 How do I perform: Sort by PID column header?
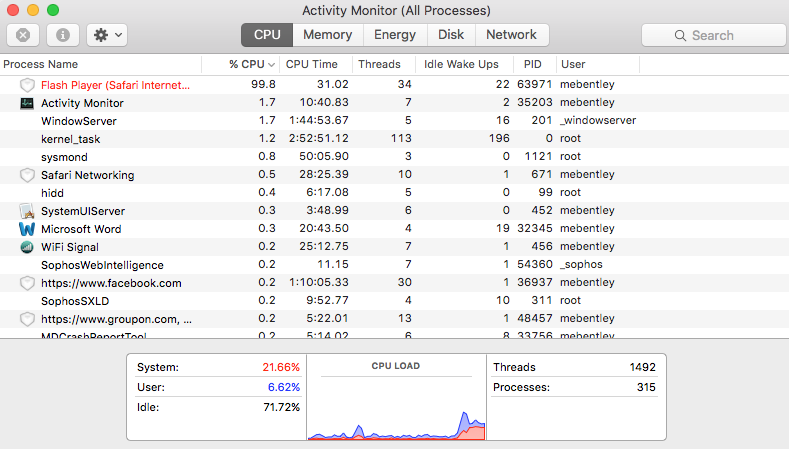click(x=534, y=64)
